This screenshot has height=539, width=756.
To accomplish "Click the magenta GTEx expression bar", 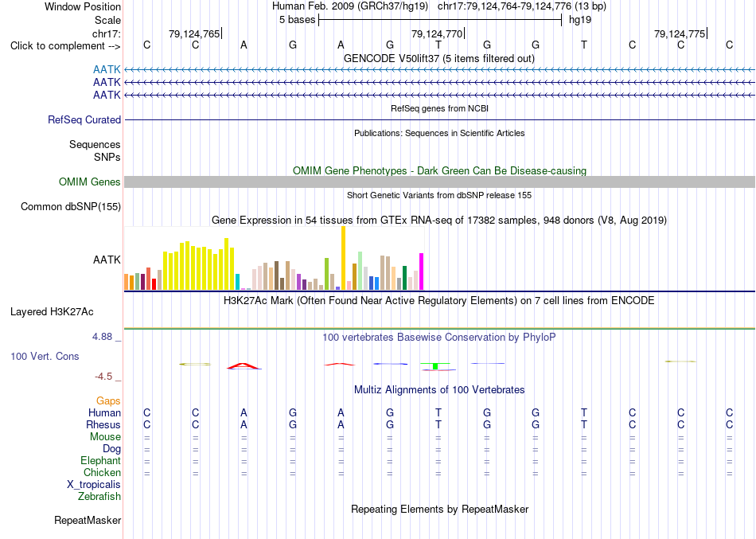I will click(x=422, y=271).
